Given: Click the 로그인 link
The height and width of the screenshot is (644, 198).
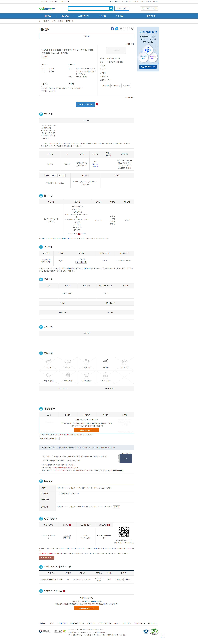Looking at the screenshot, I should (x=111, y=2).
